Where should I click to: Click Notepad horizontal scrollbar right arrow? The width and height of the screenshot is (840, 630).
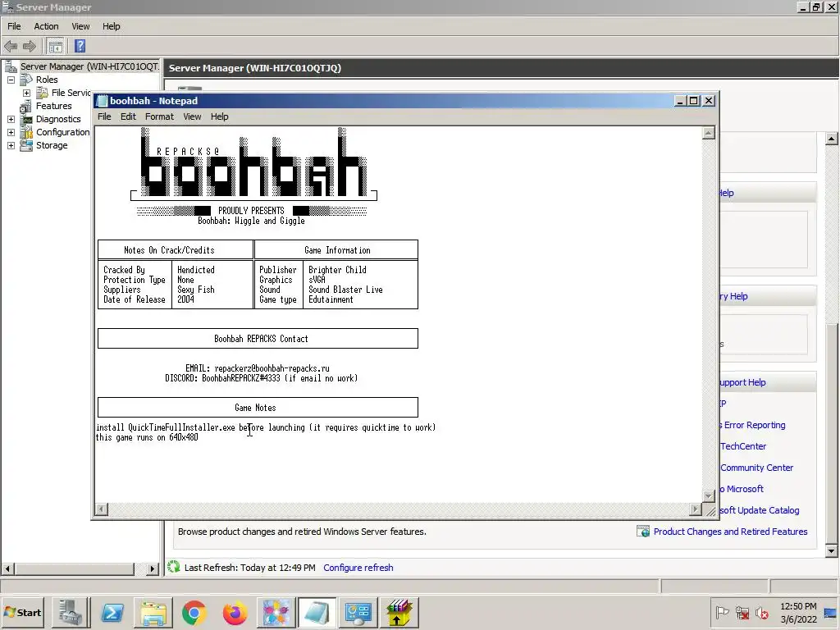(x=696, y=509)
